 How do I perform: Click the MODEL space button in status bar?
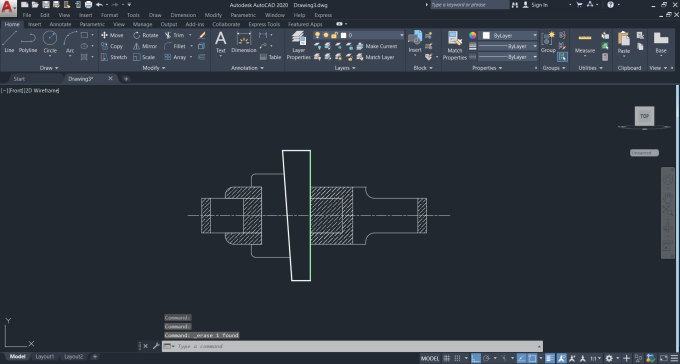[430, 358]
